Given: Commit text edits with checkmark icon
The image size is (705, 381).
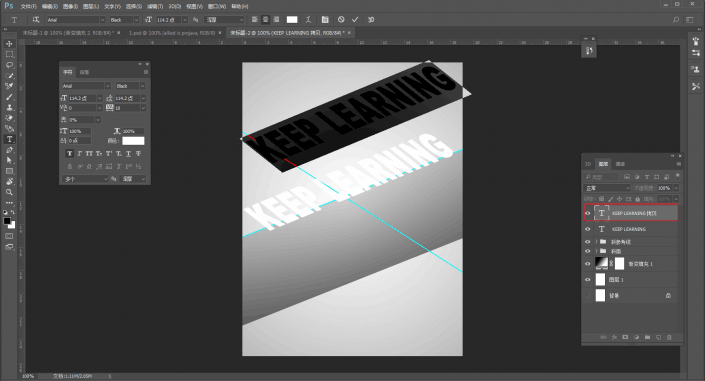Looking at the screenshot, I should [x=355, y=20].
